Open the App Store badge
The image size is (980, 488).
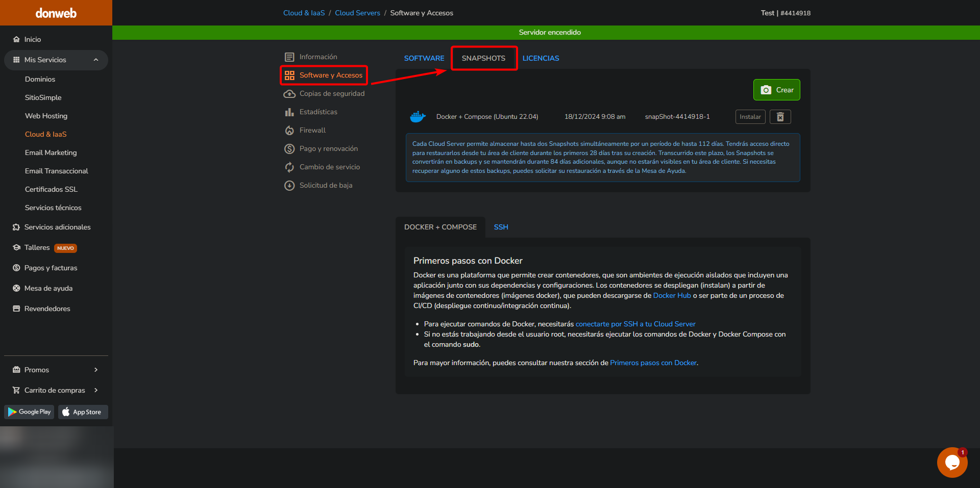(x=83, y=412)
